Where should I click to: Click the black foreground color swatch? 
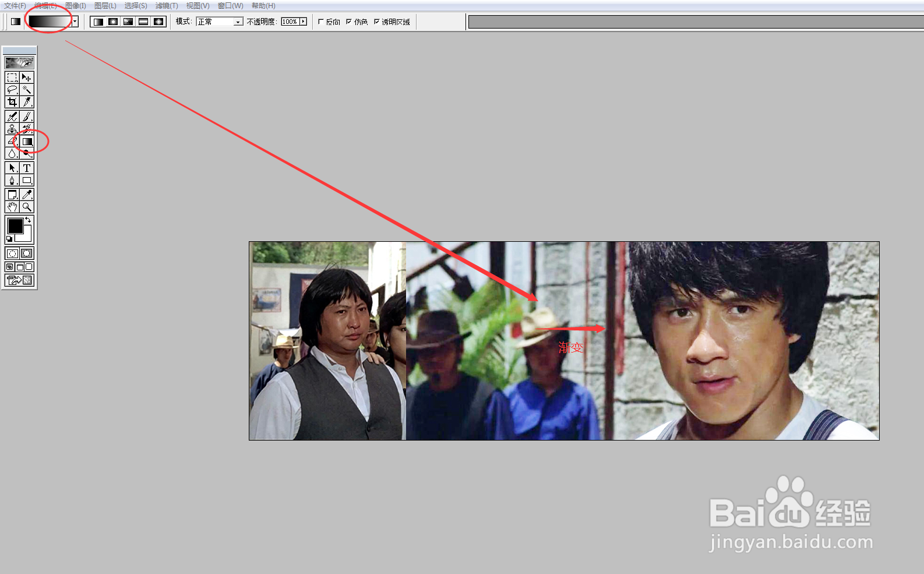pos(15,226)
